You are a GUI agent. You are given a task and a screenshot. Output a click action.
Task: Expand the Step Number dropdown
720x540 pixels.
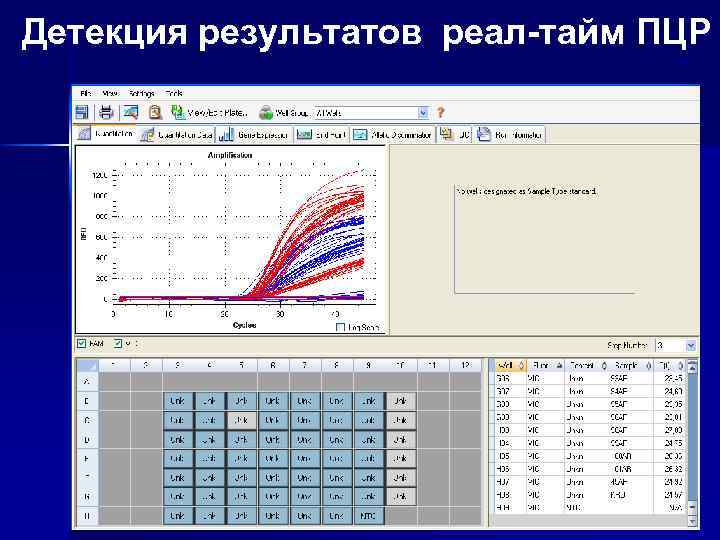click(x=691, y=345)
